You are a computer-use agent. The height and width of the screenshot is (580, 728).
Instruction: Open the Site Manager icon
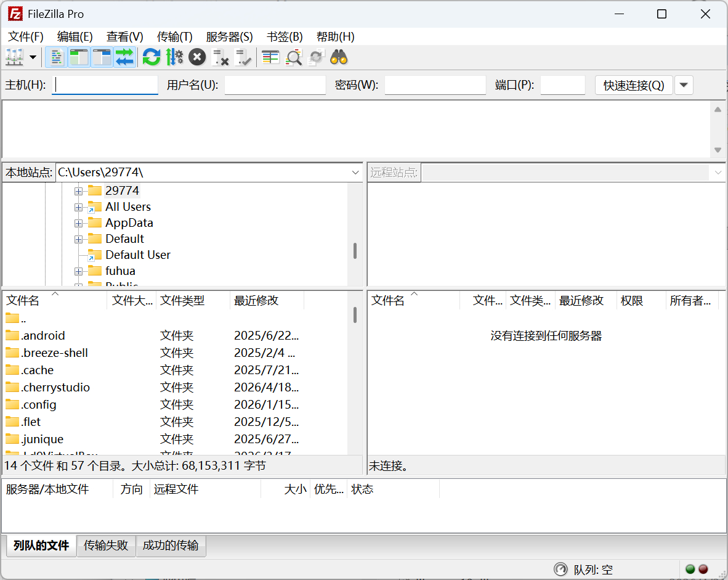(x=14, y=57)
